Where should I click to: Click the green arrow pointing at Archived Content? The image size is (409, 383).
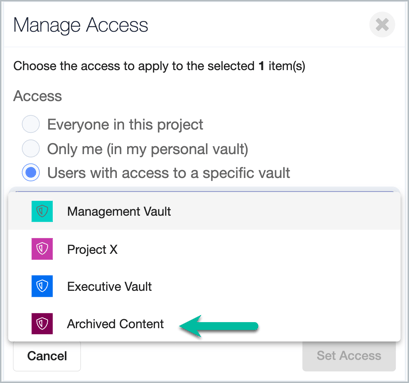[219, 326]
